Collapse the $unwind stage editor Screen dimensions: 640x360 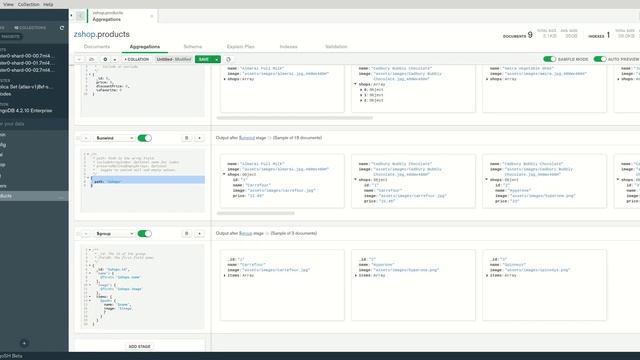tap(86, 138)
